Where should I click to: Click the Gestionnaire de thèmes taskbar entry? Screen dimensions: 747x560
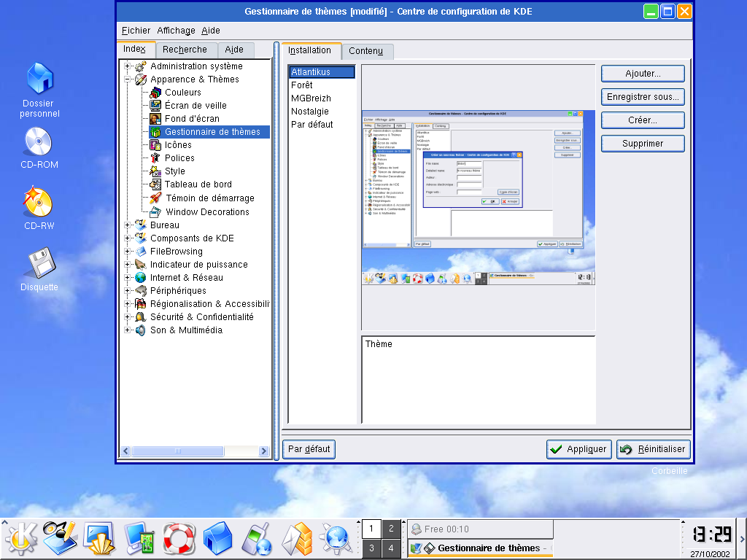(x=480, y=548)
